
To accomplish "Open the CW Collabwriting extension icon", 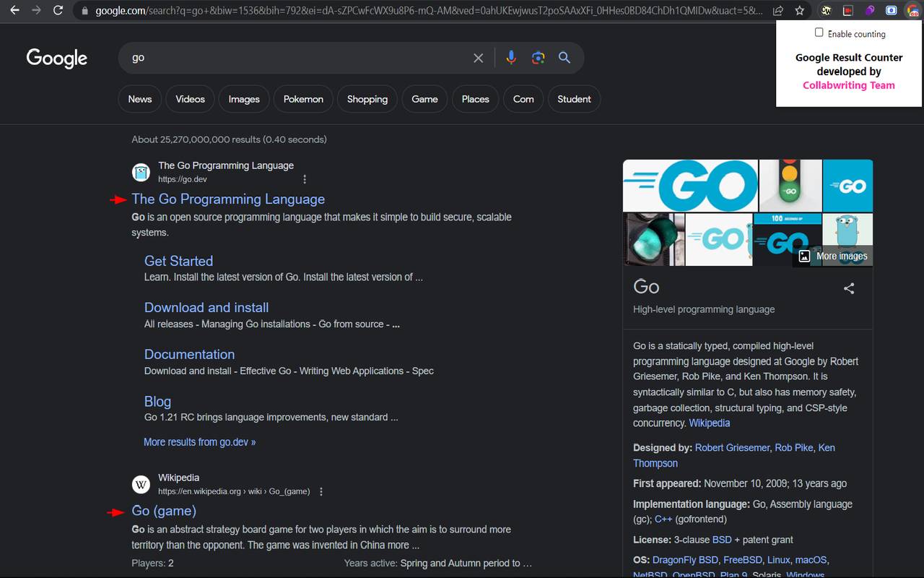I will click(x=827, y=11).
